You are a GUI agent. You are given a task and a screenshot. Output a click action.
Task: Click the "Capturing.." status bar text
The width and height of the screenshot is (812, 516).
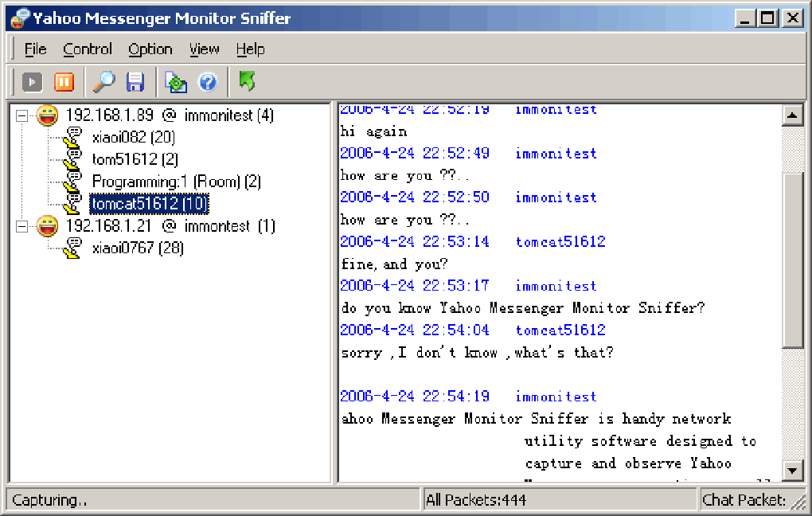pos(49,500)
